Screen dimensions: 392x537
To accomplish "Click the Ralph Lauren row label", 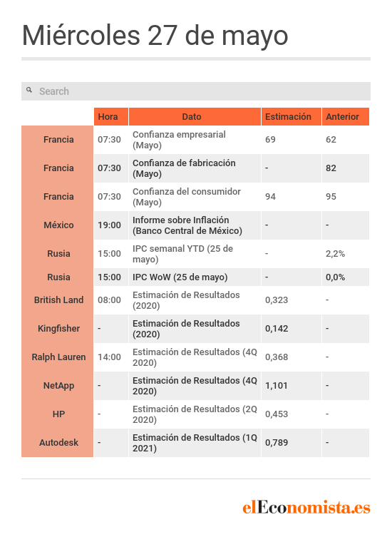I will pos(58,357).
